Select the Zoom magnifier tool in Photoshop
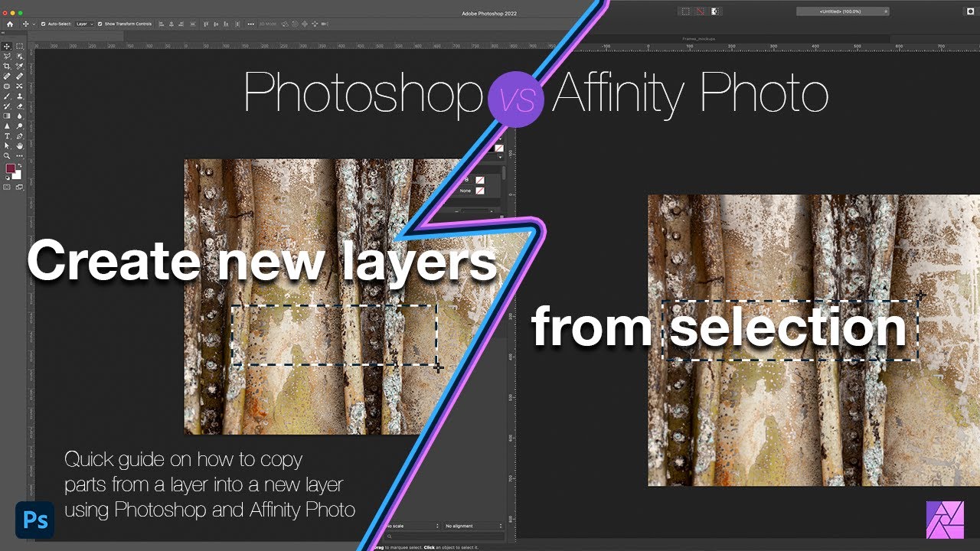This screenshot has width=980, height=551. (x=7, y=155)
